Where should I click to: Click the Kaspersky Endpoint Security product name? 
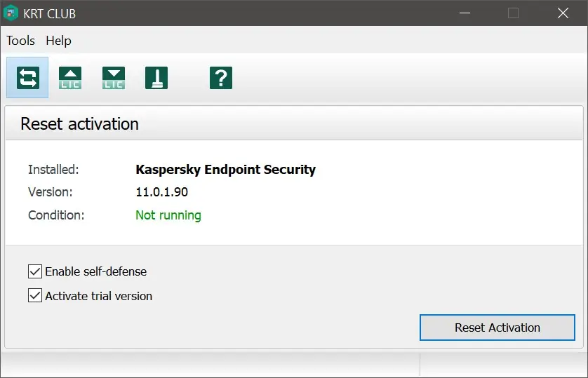225,169
